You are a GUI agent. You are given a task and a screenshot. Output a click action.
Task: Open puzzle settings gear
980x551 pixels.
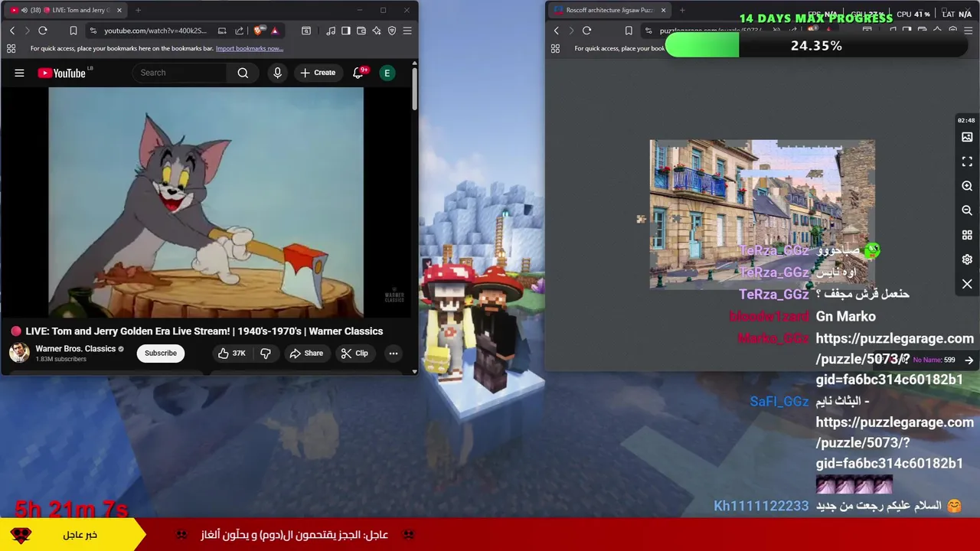point(967,259)
